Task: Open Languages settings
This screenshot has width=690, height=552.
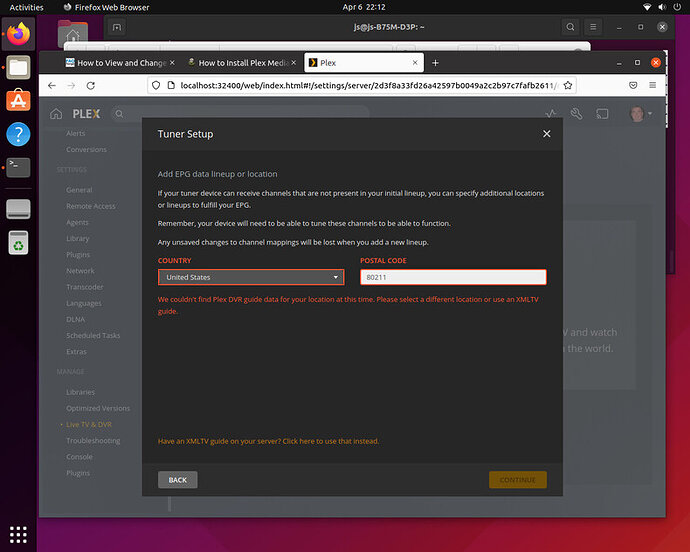Action: coord(84,303)
